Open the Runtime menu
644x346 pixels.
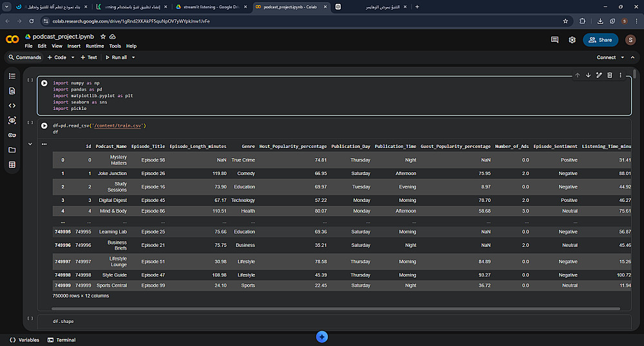(95, 46)
